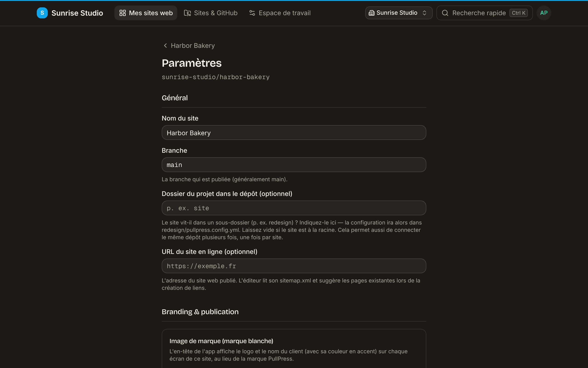Click the 'Le site vit-il dans un sous-dossier' hint
588x368 pixels.
click(x=292, y=230)
